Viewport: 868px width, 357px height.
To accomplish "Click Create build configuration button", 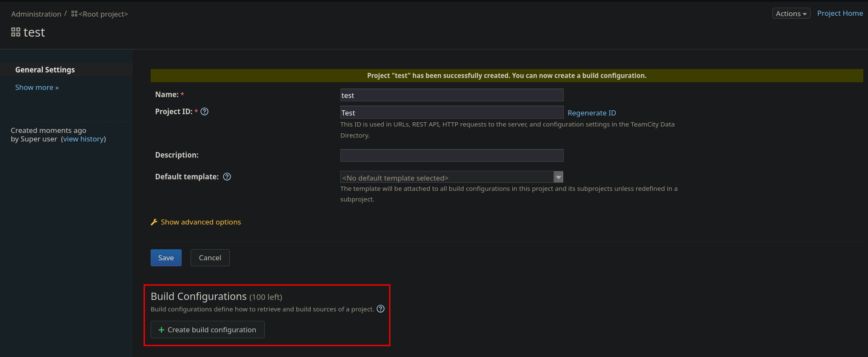I will coord(208,330).
